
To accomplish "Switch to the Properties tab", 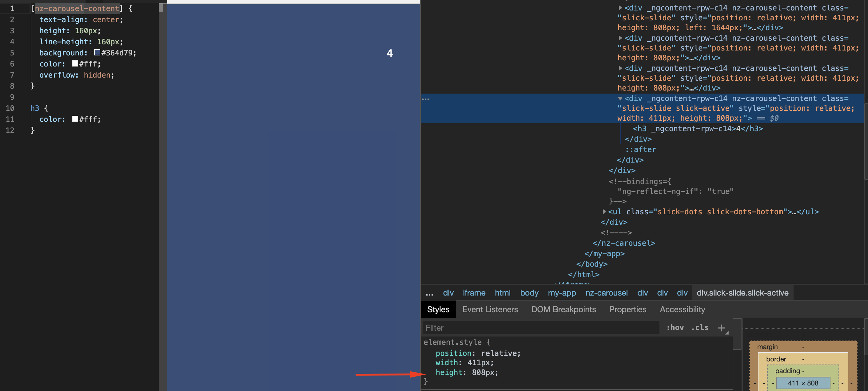I will 627,309.
